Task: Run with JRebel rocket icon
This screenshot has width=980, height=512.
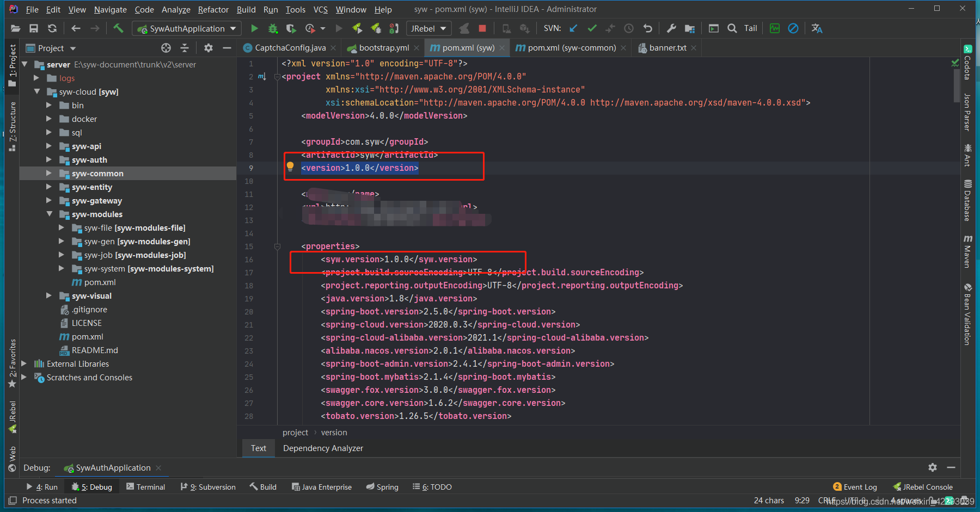Action: tap(357, 28)
